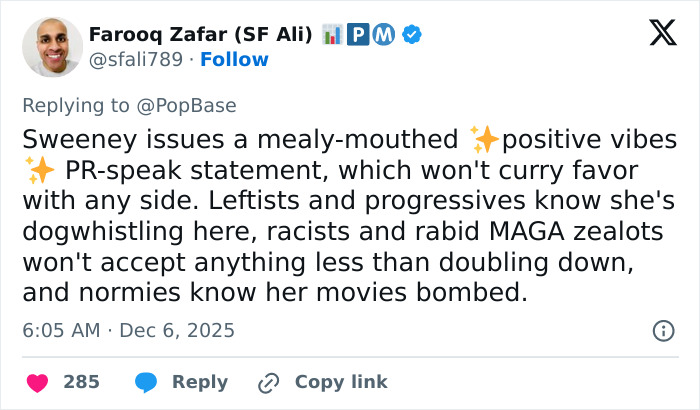Click the blue reply speech bubble icon
Image resolution: width=700 pixels, height=410 pixels.
(145, 382)
